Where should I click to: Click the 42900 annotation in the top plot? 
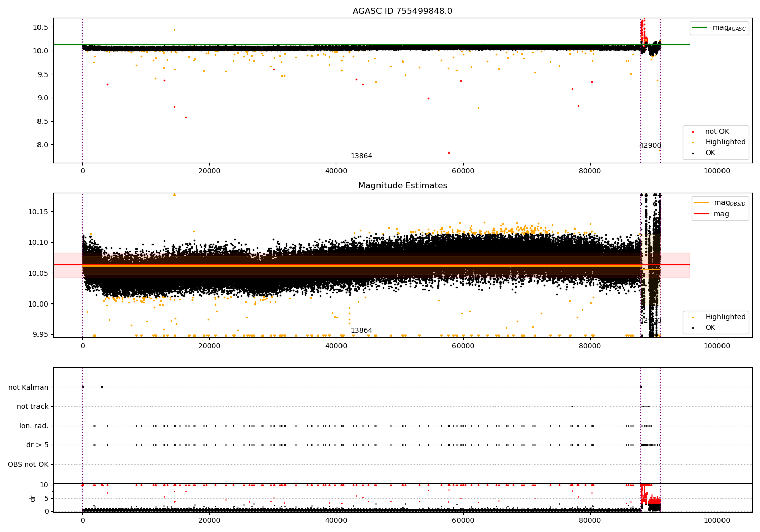pos(650,146)
